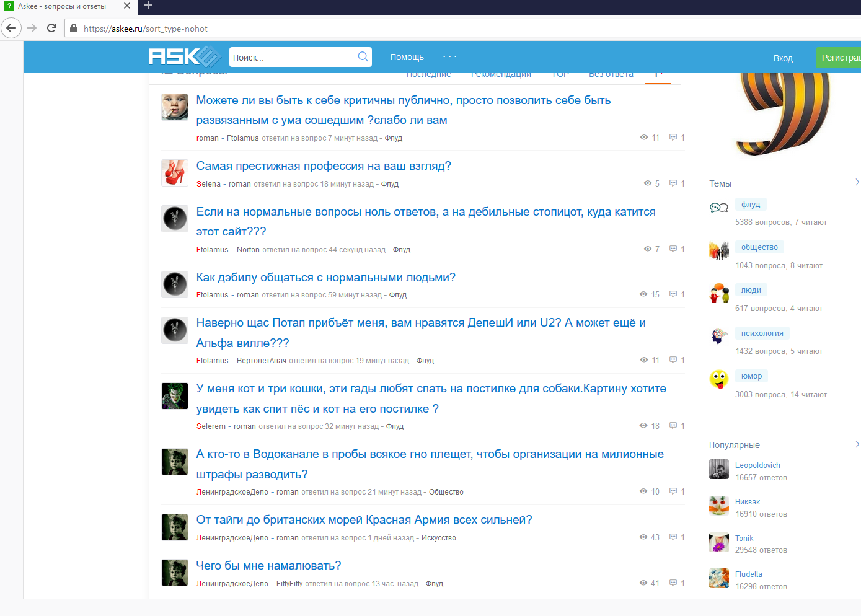Click the flood topic chat-bubbles icon
861x616 pixels.
718,208
